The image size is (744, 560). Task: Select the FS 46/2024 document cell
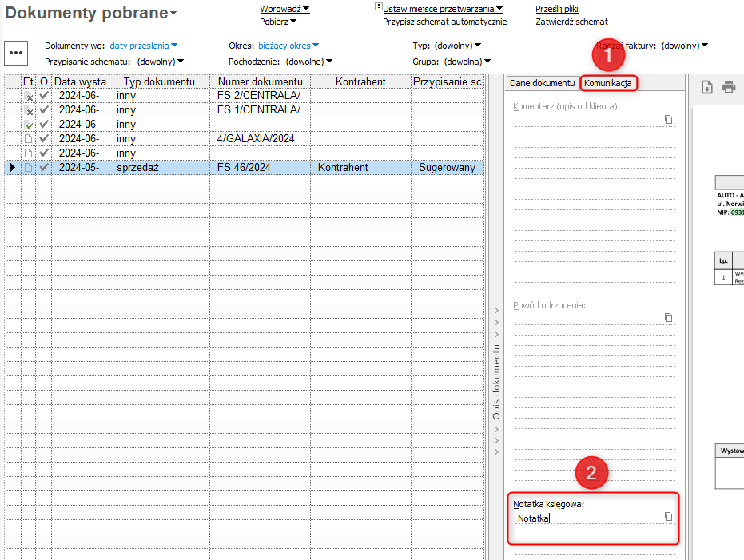click(x=260, y=168)
